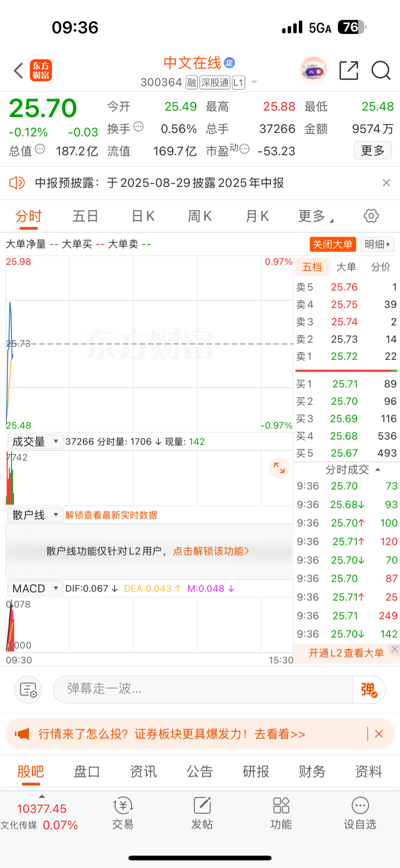Switch to the 五日 tab

click(x=85, y=216)
